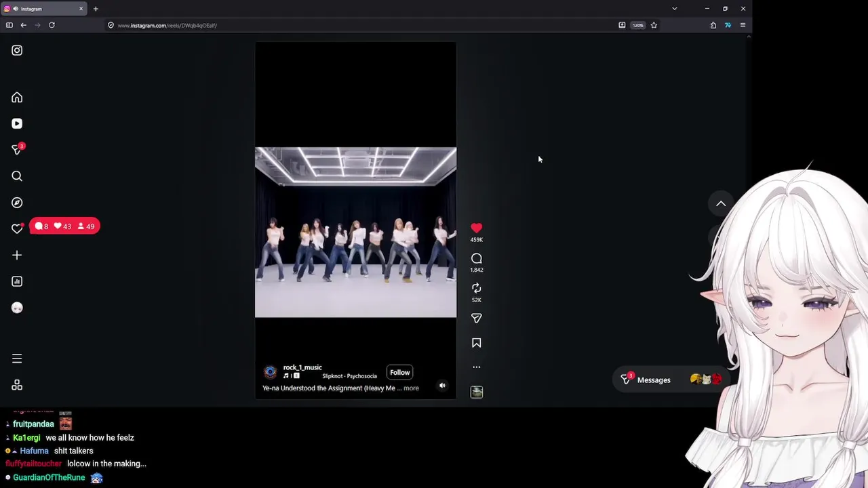Click the 52K reposts count
868x488 pixels.
click(477, 300)
